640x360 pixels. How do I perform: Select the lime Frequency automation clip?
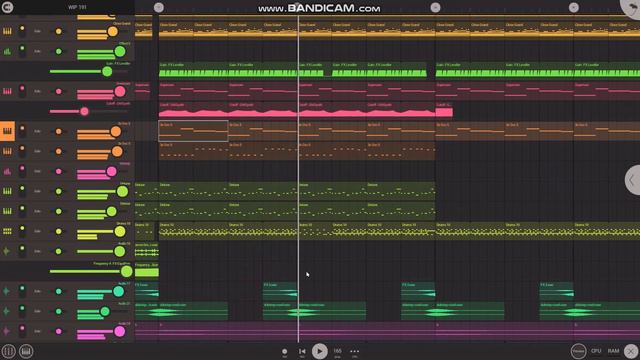pyautogui.click(x=147, y=271)
